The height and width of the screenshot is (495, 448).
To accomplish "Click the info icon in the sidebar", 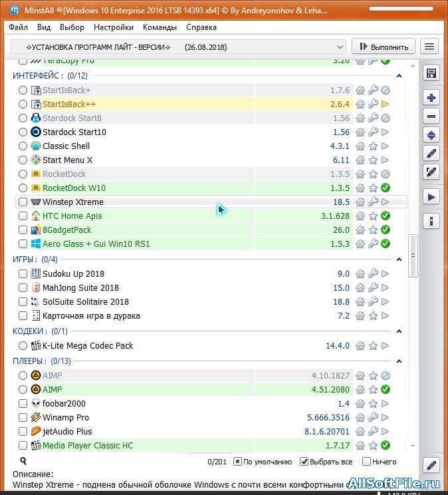I will point(431,221).
